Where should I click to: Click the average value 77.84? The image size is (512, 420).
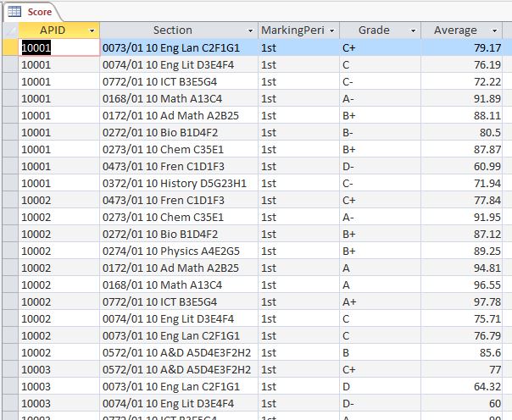487,201
